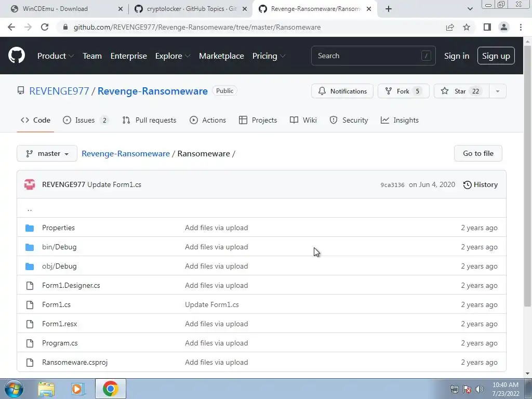Open Windows Explorer from the taskbar
This screenshot has height=399, width=532.
(46, 389)
